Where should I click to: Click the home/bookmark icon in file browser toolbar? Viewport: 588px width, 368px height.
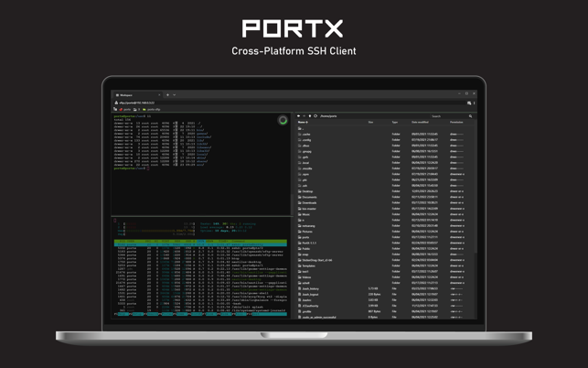tap(310, 116)
